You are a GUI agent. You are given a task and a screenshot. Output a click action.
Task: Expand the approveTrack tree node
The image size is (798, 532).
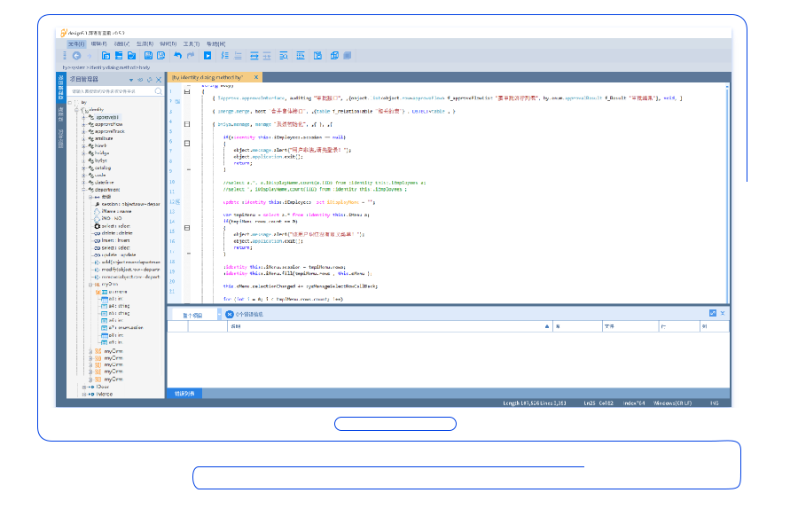point(84,131)
